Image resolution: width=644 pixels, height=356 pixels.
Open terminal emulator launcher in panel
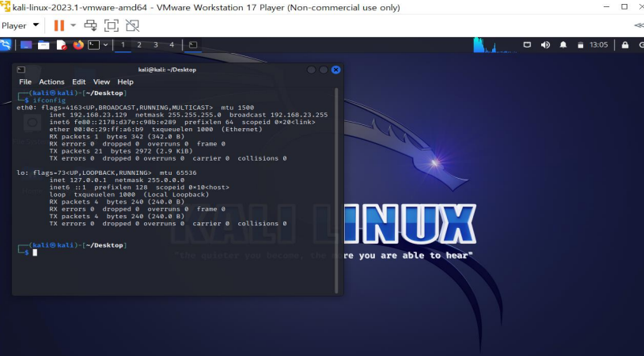[x=93, y=45]
